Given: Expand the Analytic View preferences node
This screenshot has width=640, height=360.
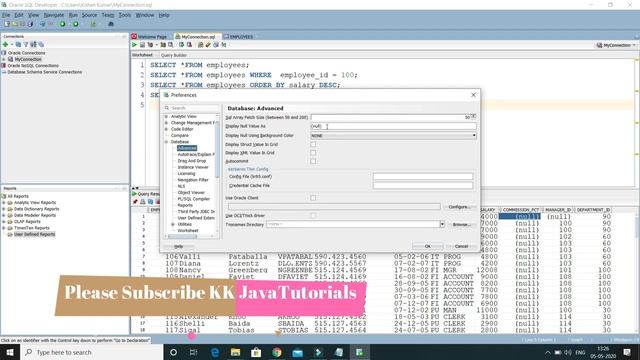Looking at the screenshot, I should [166, 117].
